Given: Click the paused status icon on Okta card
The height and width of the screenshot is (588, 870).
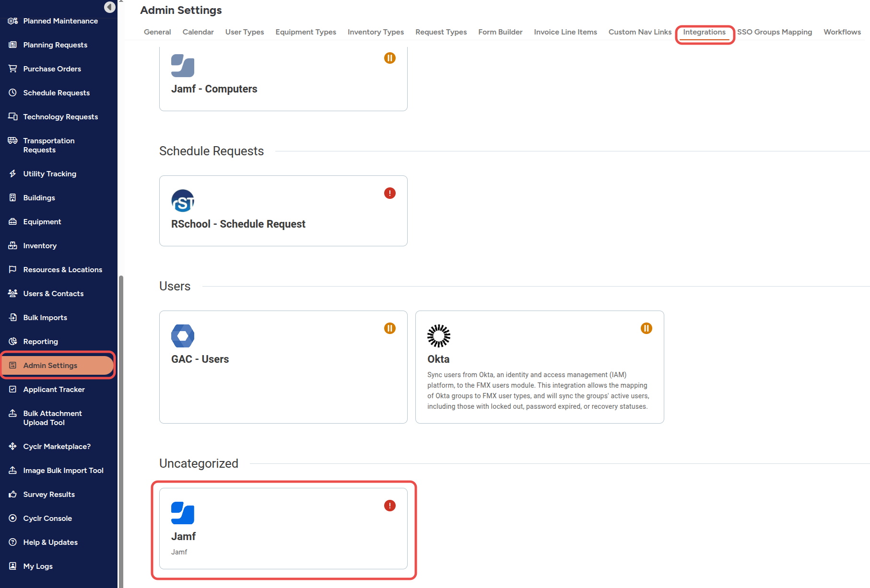Looking at the screenshot, I should pyautogui.click(x=646, y=328).
